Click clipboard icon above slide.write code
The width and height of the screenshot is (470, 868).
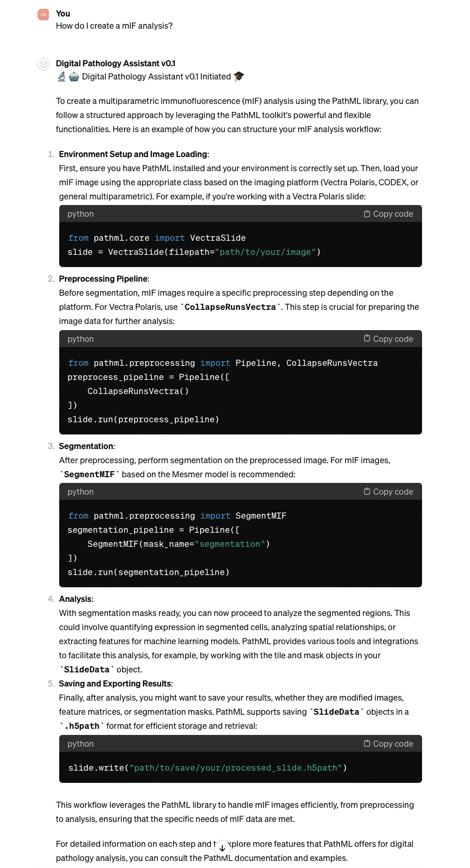[367, 743]
